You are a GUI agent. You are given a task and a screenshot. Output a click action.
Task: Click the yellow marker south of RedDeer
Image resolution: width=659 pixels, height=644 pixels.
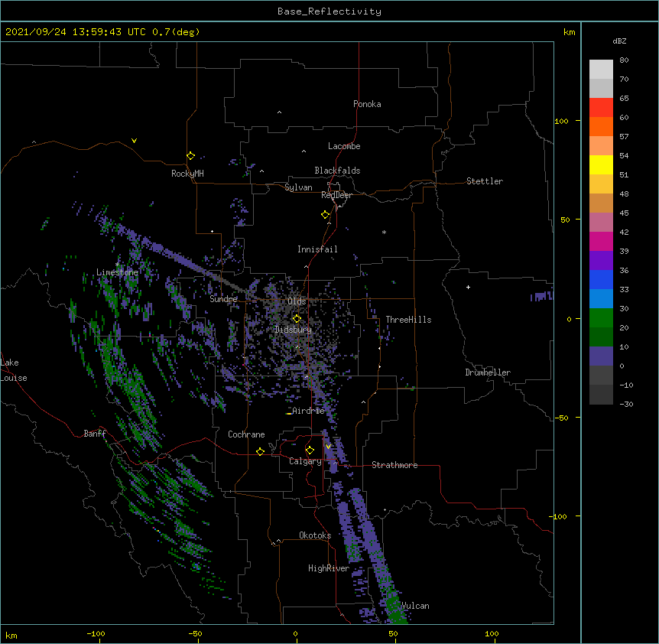pos(325,215)
